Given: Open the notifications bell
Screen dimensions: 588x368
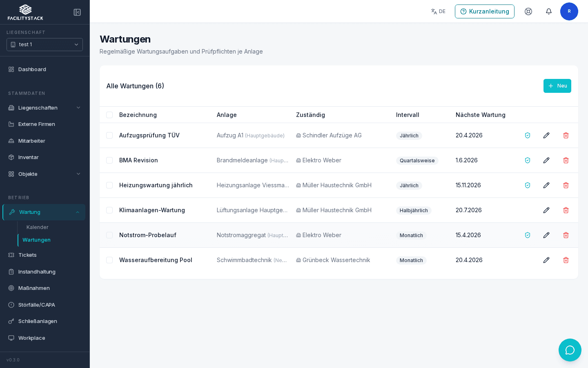Looking at the screenshot, I should point(549,11).
